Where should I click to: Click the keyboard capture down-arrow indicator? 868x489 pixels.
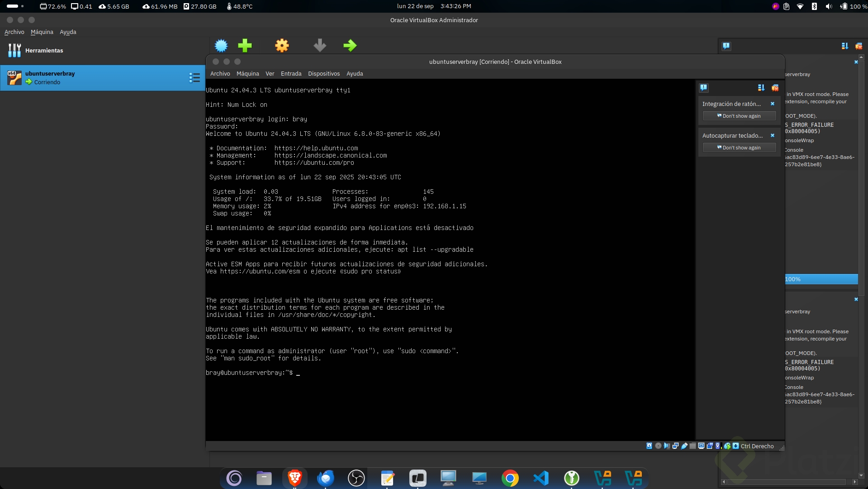[735, 446]
